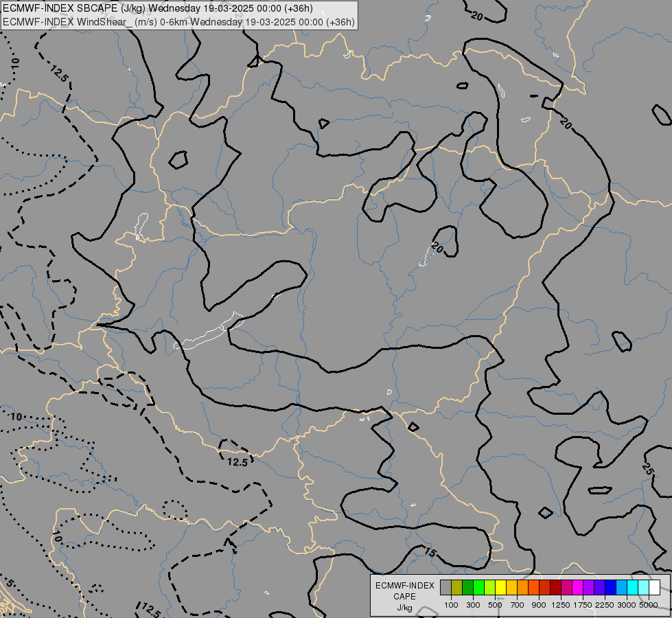The image size is (672, 618).
Task: Click the gray swatch in the CAPE legend
Action: point(445,588)
